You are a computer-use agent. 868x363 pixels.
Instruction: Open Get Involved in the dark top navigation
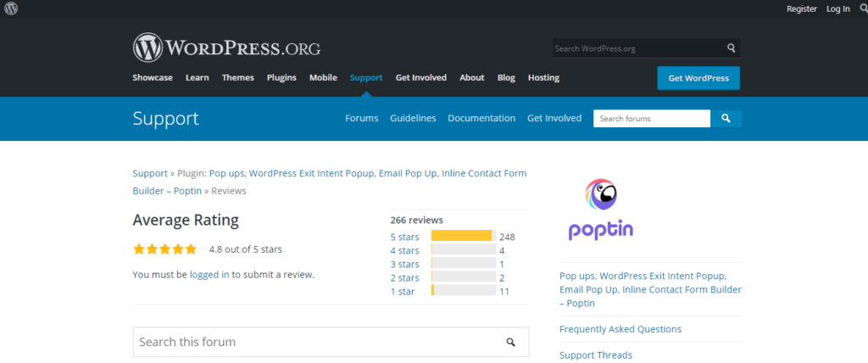pyautogui.click(x=420, y=77)
